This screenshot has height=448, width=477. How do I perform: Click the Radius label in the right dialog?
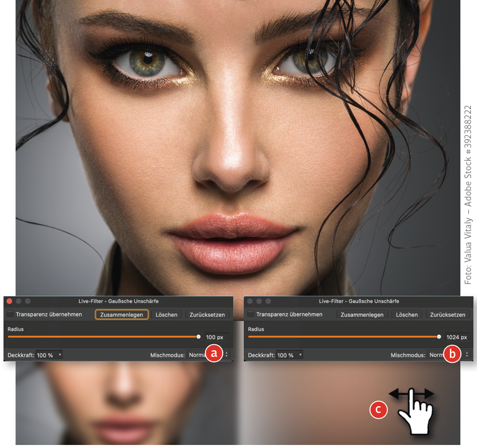[256, 329]
